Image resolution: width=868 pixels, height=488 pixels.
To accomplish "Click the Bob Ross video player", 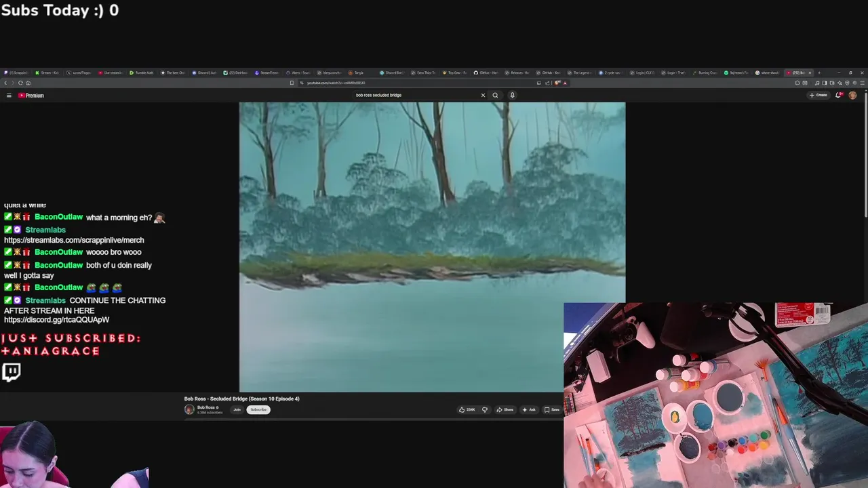I will coord(432,247).
